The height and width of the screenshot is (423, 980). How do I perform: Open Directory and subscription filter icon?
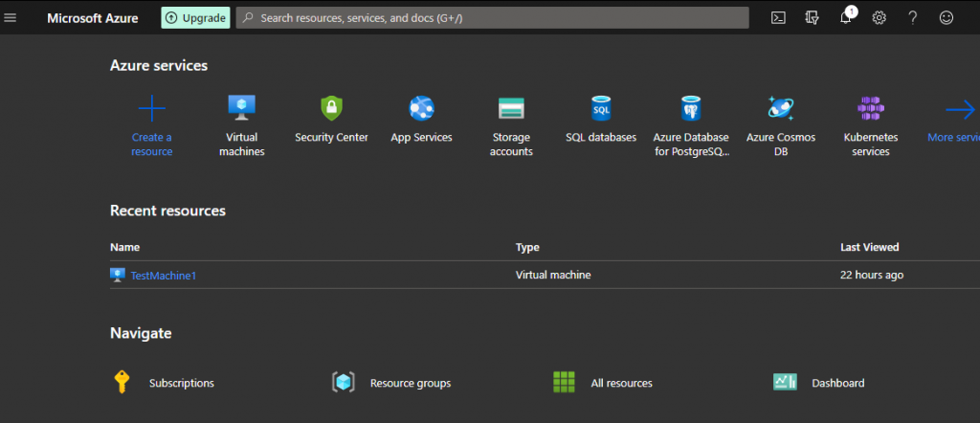(x=813, y=17)
